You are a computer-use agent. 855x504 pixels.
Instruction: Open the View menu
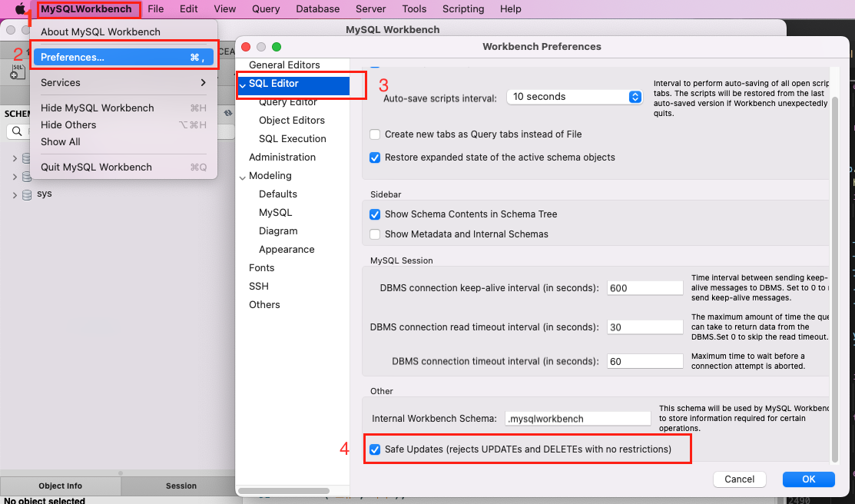(224, 8)
